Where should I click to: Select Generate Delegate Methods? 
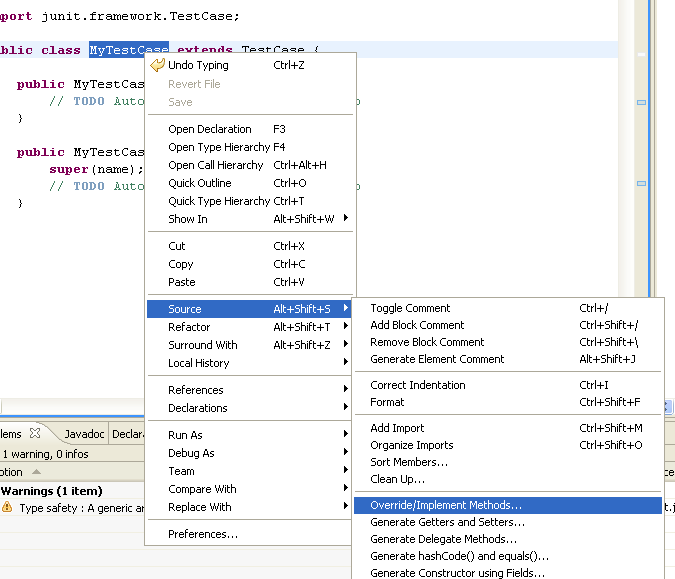[x=508, y=539]
